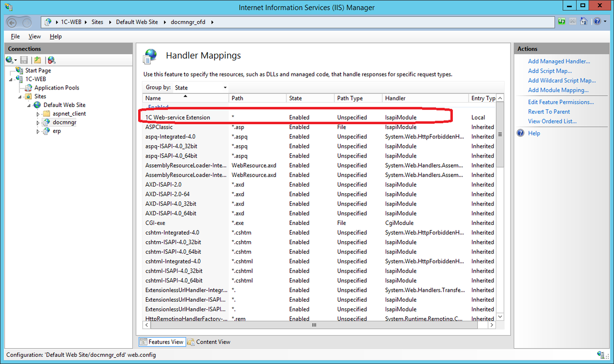Screen dimensions: 614x364
Task: Click the list scroll down arrow
Action: [500, 317]
